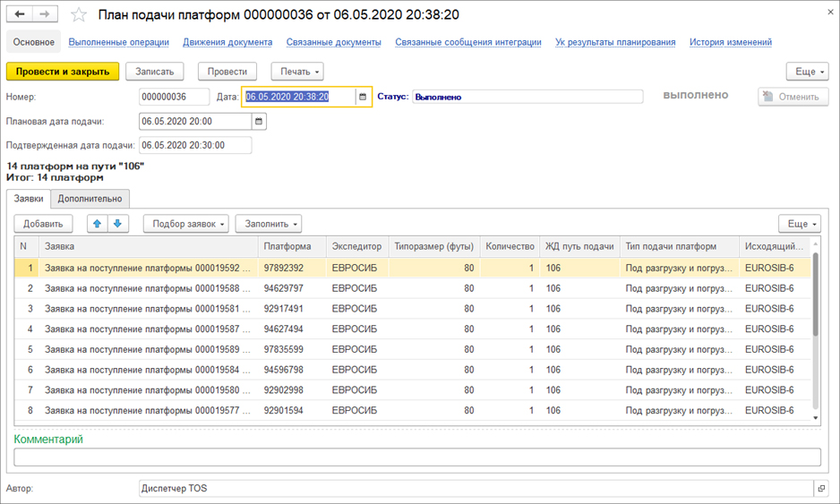This screenshot has height=504, width=840.
Task: Open Выполненные операции link
Action: (118, 42)
